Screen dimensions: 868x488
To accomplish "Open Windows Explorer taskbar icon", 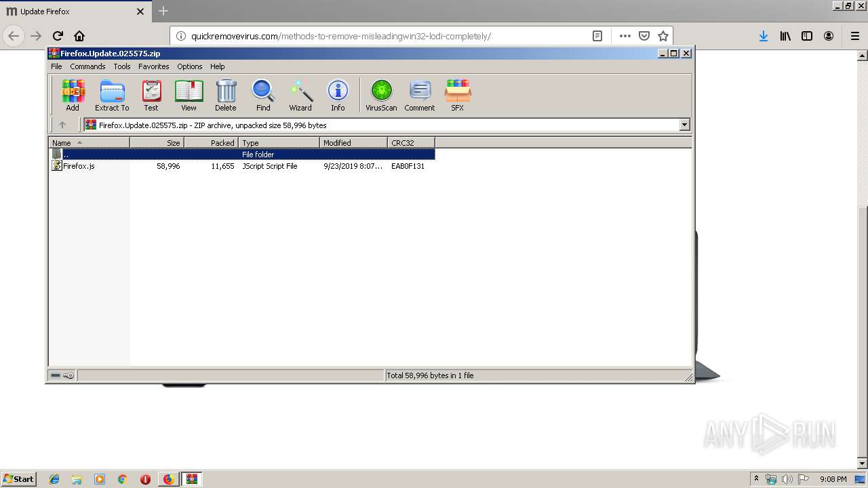I will pyautogui.click(x=77, y=479).
